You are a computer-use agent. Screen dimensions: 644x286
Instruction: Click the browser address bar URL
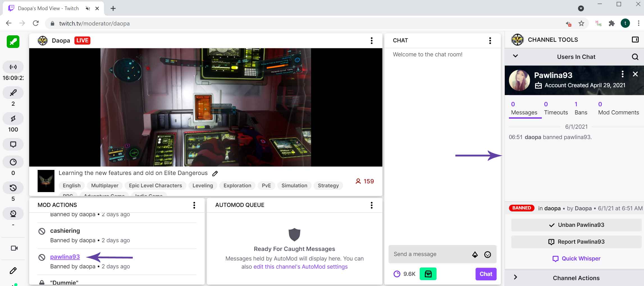(94, 24)
